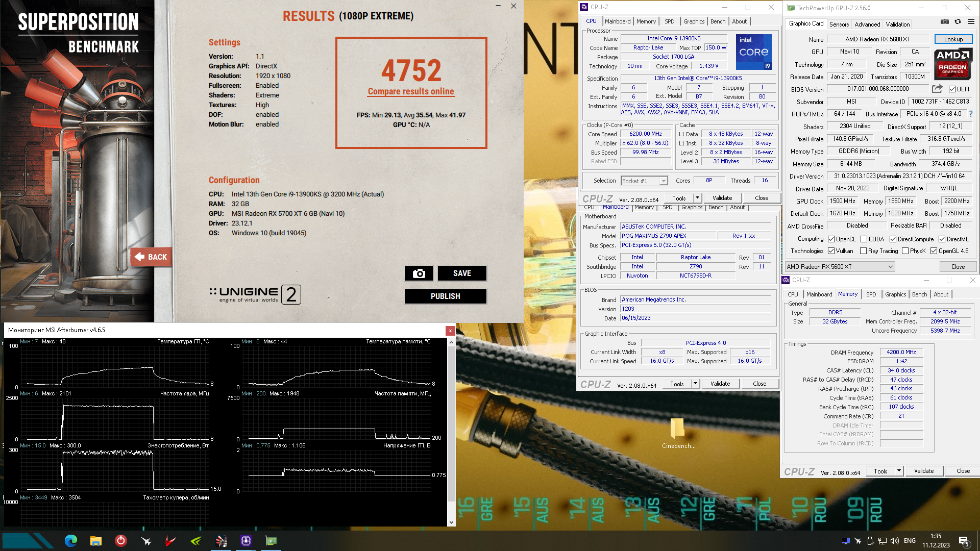Click the GPU-Z graphics card taskbar icon
980x551 pixels.
[271, 541]
